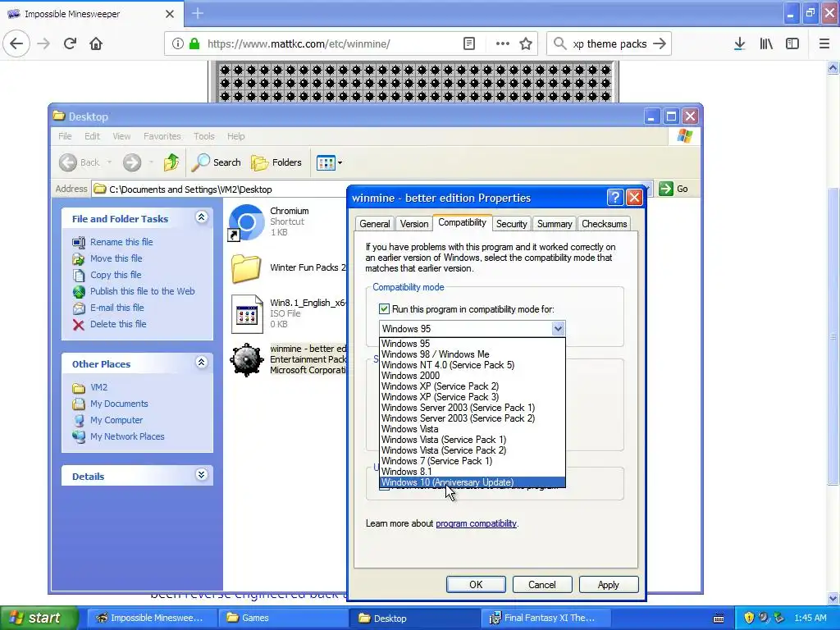
Task: Close compatibility mode combo box arrow
Action: tap(558, 328)
